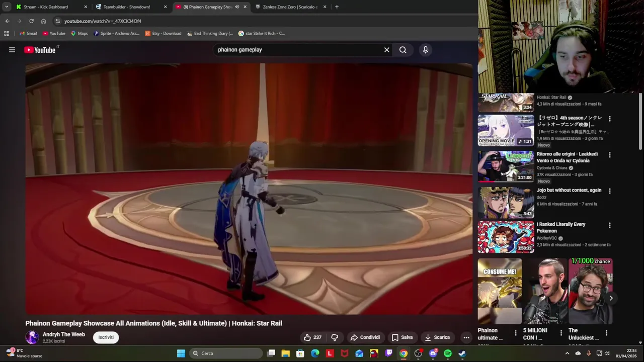The image size is (644, 362).
Task: Open the Sprite - Archivio bookmark
Action: click(116, 34)
